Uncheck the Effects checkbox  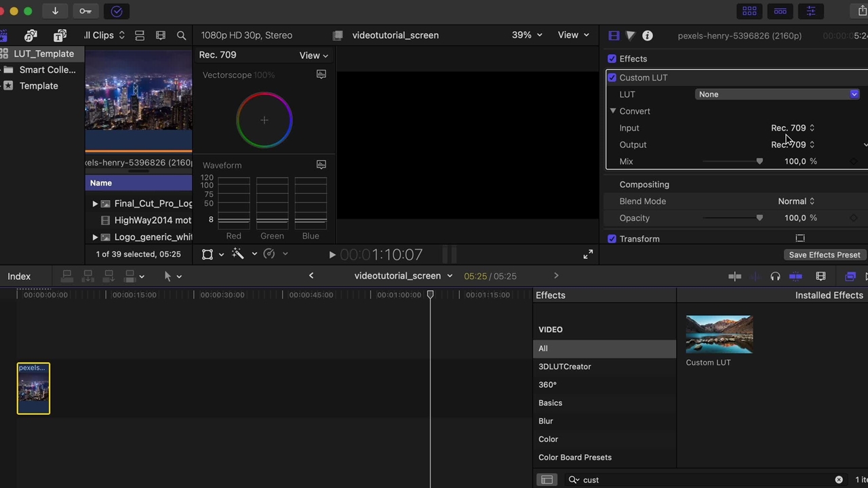click(612, 59)
